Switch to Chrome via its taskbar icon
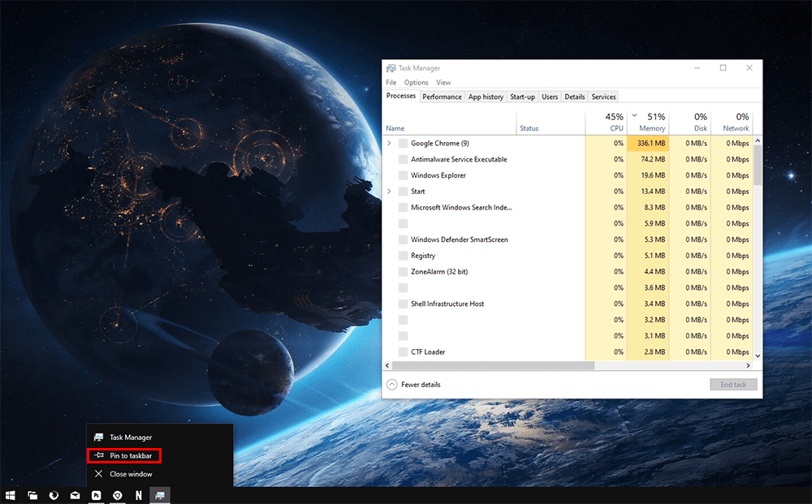 [118, 495]
